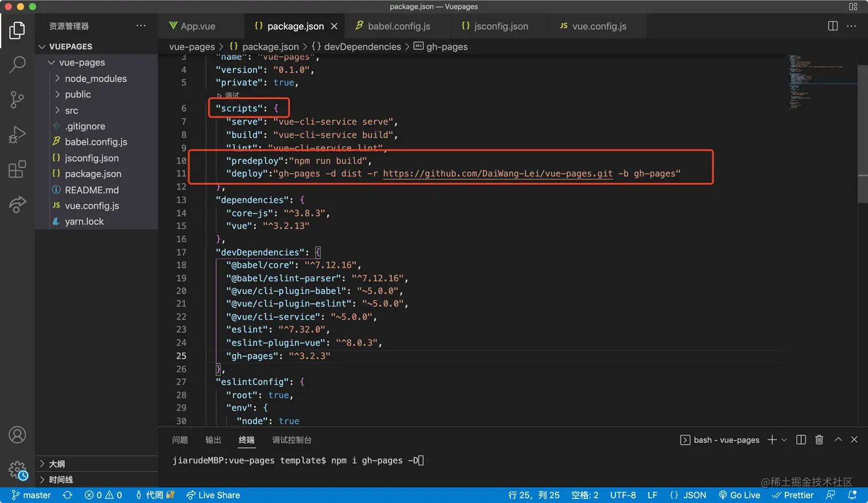Select the 终端 panel tab

tap(247, 440)
